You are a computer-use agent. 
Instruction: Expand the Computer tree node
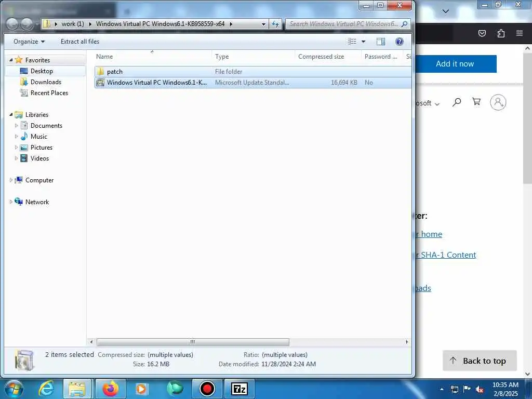click(11, 180)
